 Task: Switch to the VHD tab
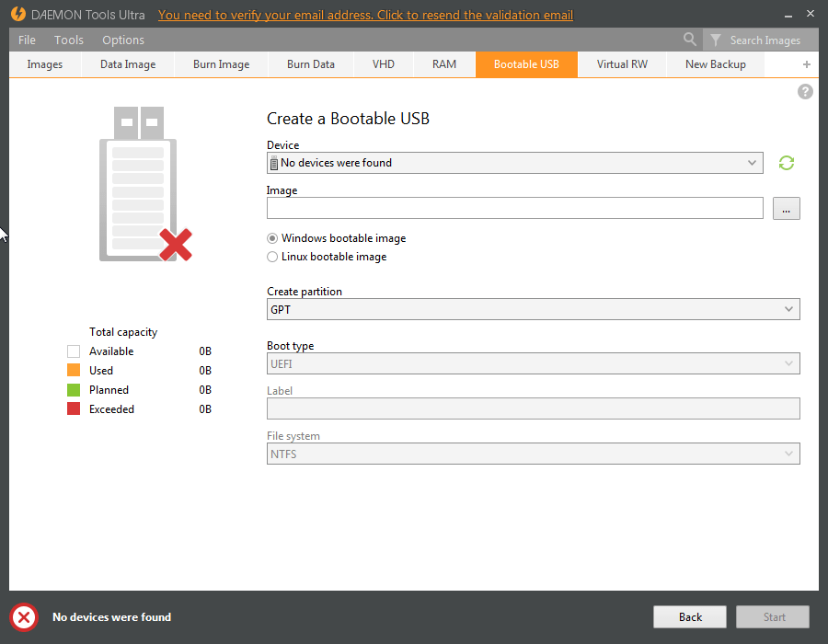[x=383, y=64]
